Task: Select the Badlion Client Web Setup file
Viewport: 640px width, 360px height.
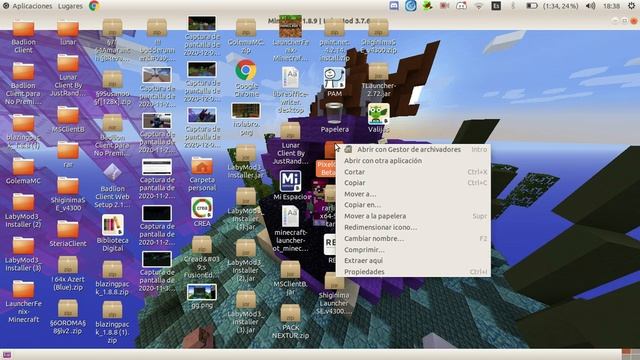Action: [113, 173]
